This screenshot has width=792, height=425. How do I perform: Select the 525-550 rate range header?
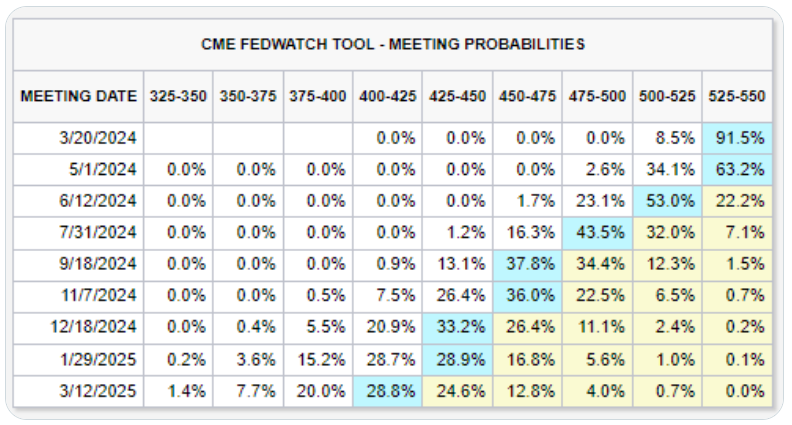coord(737,97)
